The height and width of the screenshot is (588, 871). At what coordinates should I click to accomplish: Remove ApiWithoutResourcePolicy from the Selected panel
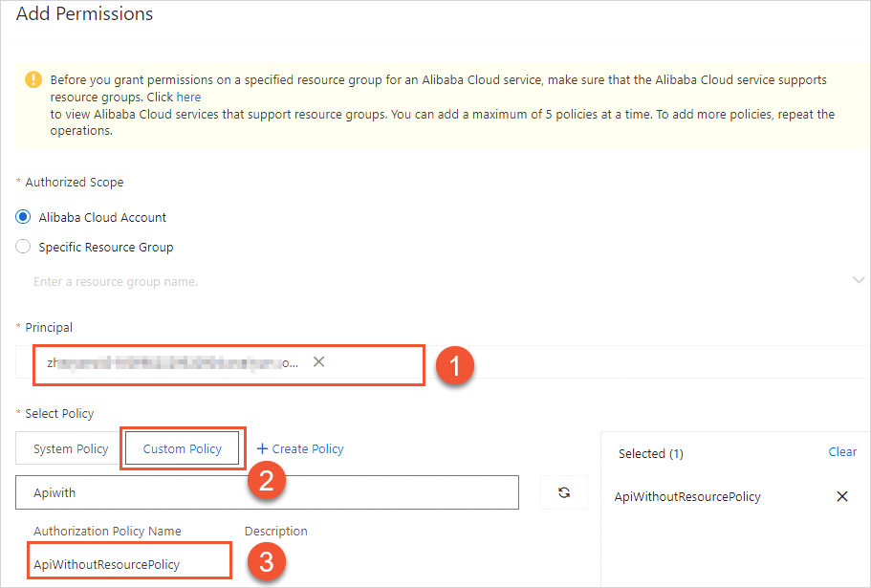pos(842,496)
